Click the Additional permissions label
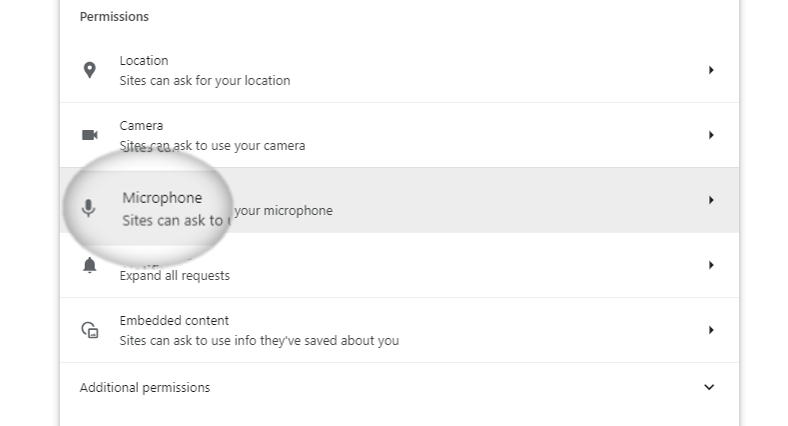 click(145, 387)
